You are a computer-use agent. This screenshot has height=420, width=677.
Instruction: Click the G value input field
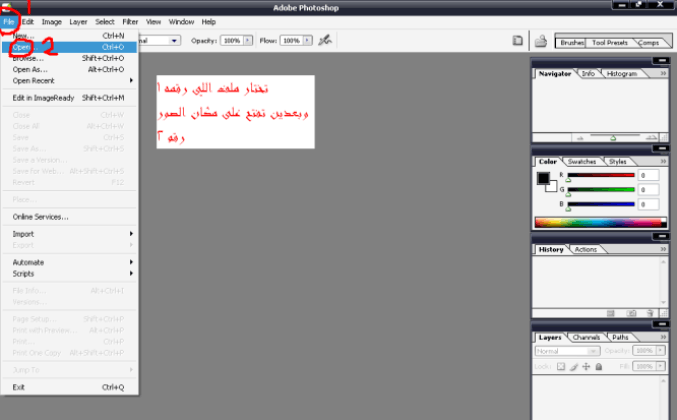click(648, 189)
